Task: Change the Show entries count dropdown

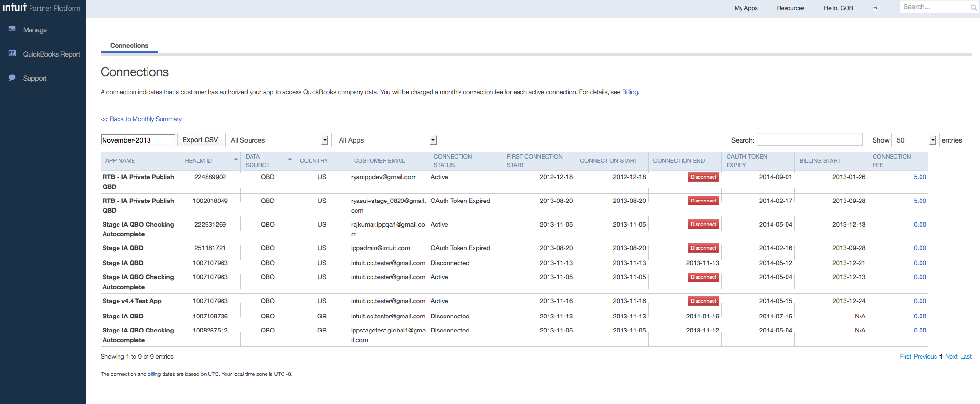Action: [x=915, y=140]
